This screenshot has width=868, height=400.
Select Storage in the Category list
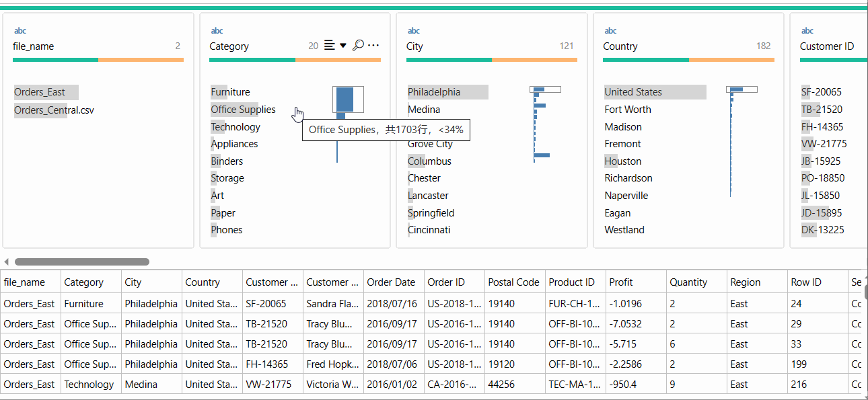pos(227,178)
